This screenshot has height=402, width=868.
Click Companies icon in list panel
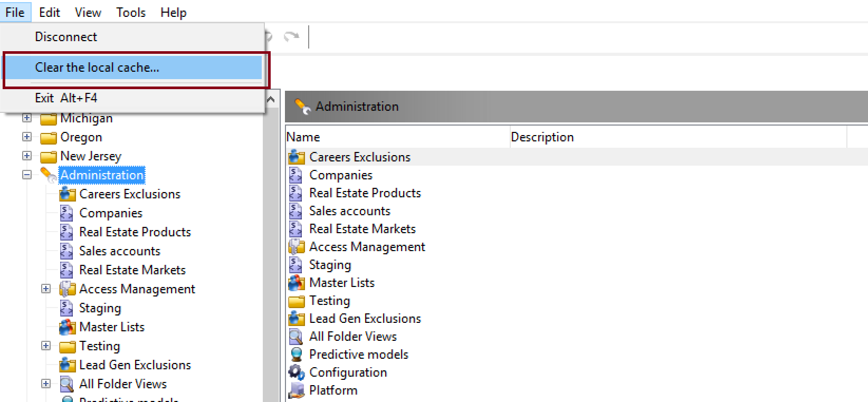tap(296, 175)
